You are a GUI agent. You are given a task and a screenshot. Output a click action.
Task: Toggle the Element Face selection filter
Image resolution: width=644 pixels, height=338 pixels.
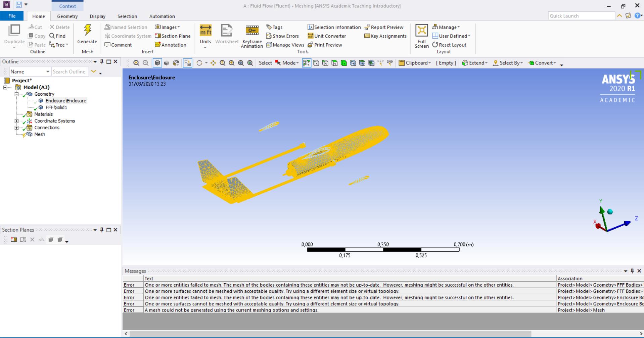point(362,63)
